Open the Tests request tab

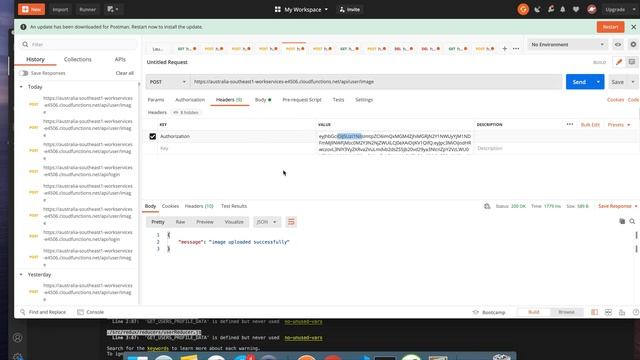338,100
